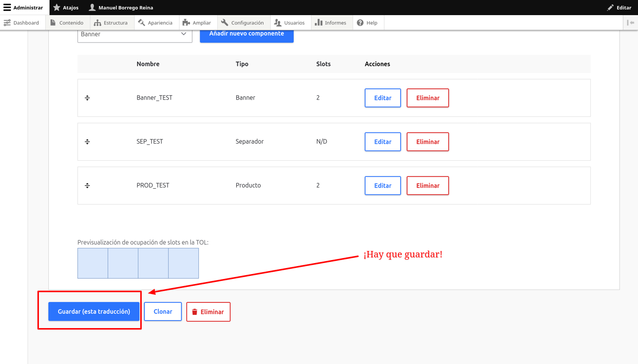Image resolution: width=638 pixels, height=364 pixels.
Task: Click the Configuración wrench icon
Action: click(225, 23)
